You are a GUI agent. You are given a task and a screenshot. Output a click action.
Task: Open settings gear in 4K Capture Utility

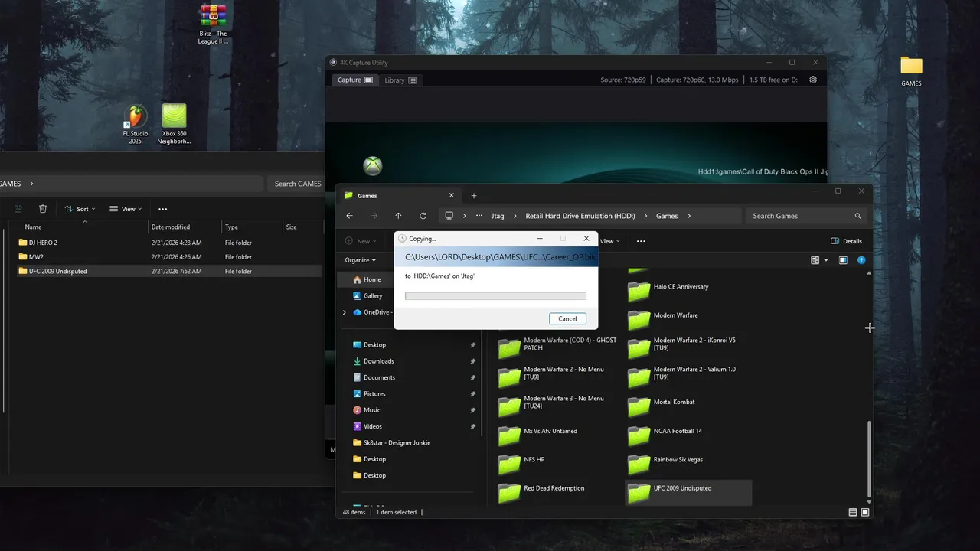(x=813, y=80)
